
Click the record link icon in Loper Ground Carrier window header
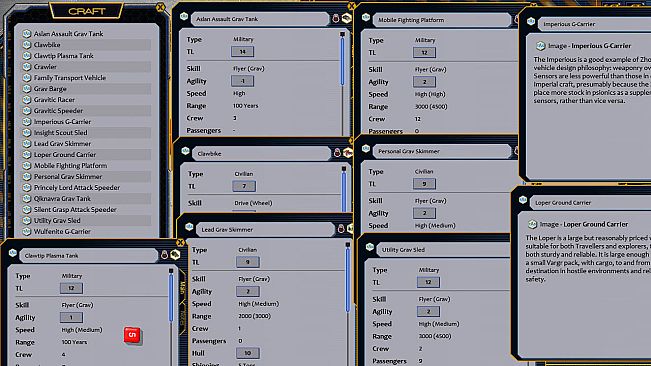point(523,200)
